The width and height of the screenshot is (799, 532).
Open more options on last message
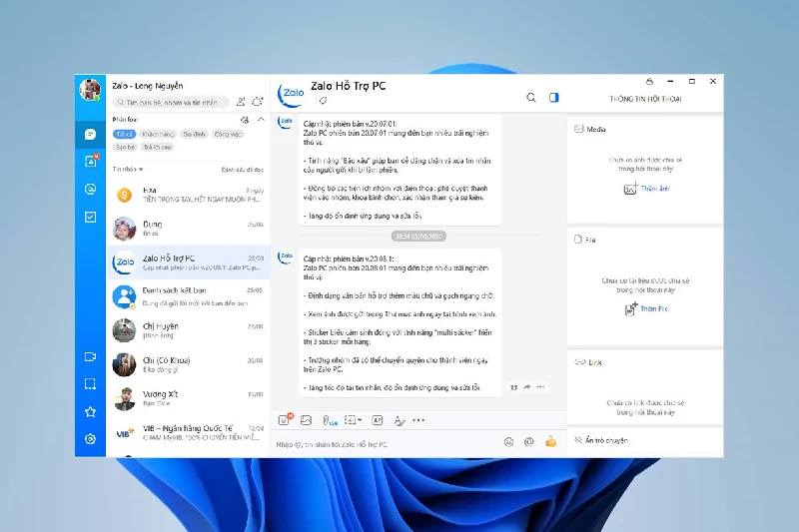tap(540, 387)
